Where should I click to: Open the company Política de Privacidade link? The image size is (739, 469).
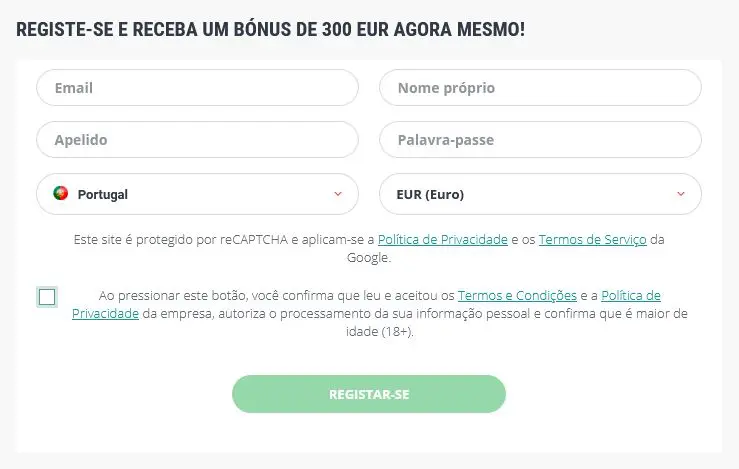pos(631,296)
